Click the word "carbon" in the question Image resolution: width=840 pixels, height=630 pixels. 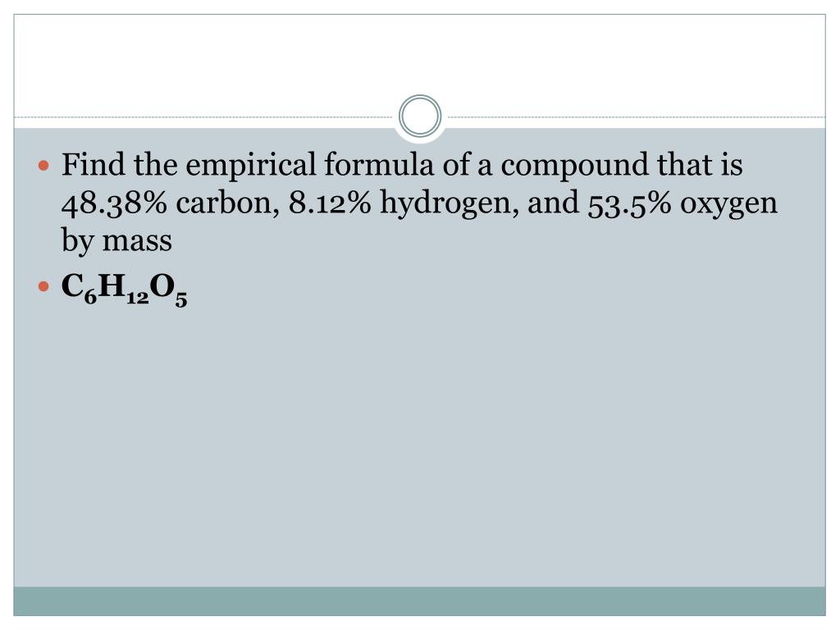pos(227,203)
